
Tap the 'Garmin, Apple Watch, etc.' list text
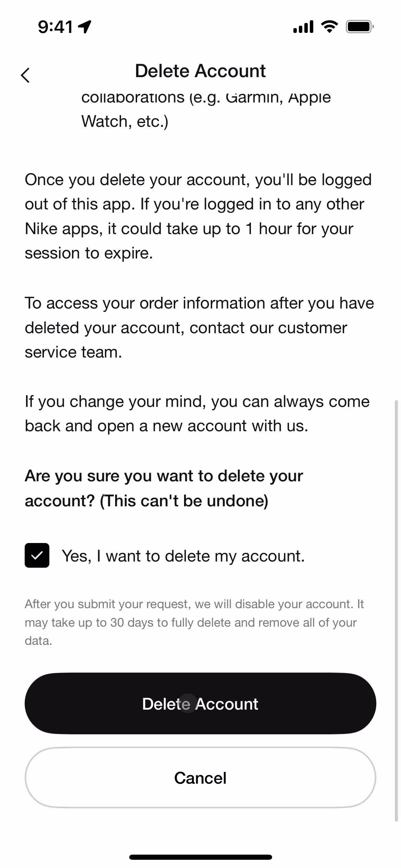tap(206, 109)
